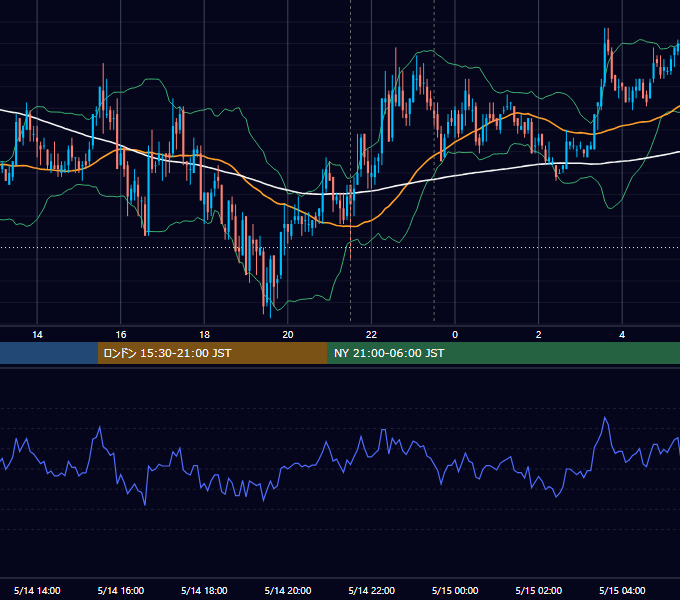680x600 pixels.
Task: Click the "5/15 00:00" date label
Action: pyautogui.click(x=455, y=590)
